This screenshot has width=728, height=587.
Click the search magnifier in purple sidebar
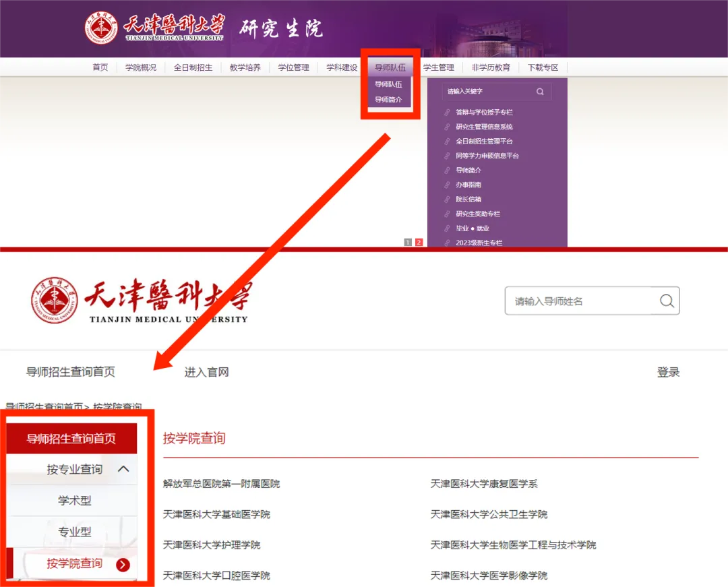(540, 92)
